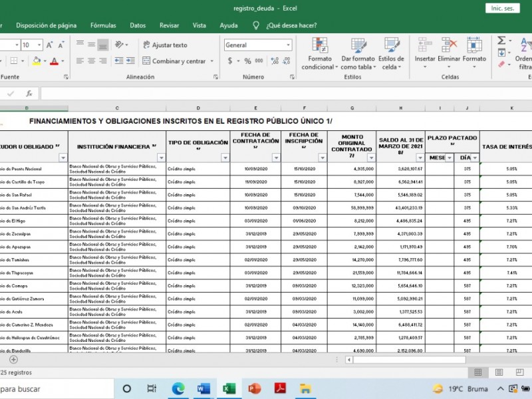The image size is (532, 399).
Task: Open the Número dialog launcher
Action: [x=292, y=77]
